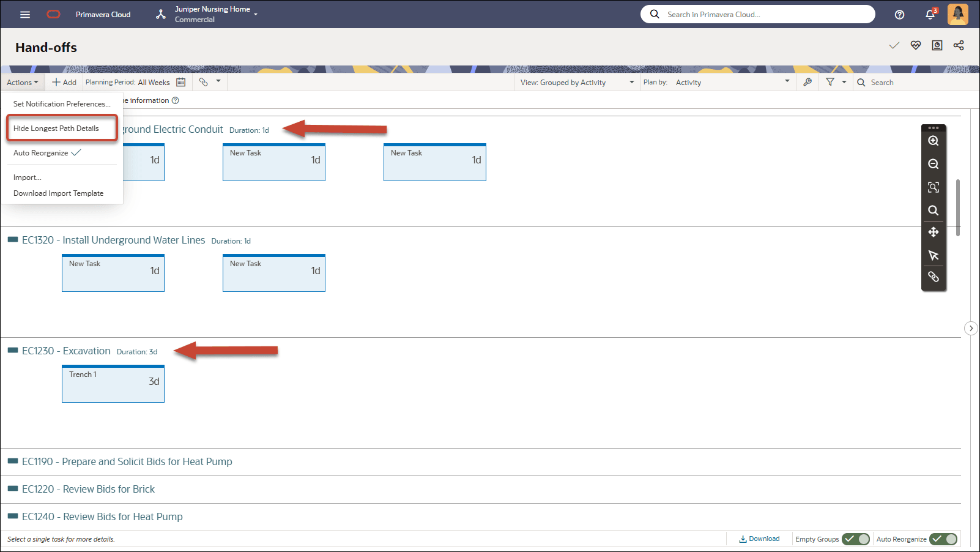Viewport: 980px width, 552px height.
Task: Open notifications bell icon
Action: [930, 14]
